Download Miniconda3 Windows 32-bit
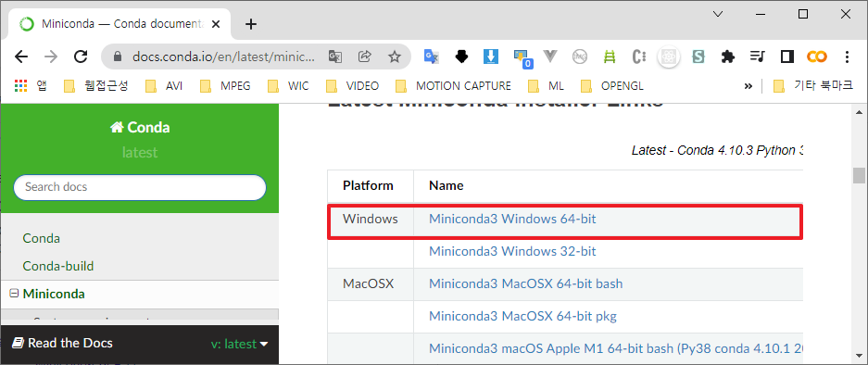This screenshot has width=868, height=365. tap(512, 251)
